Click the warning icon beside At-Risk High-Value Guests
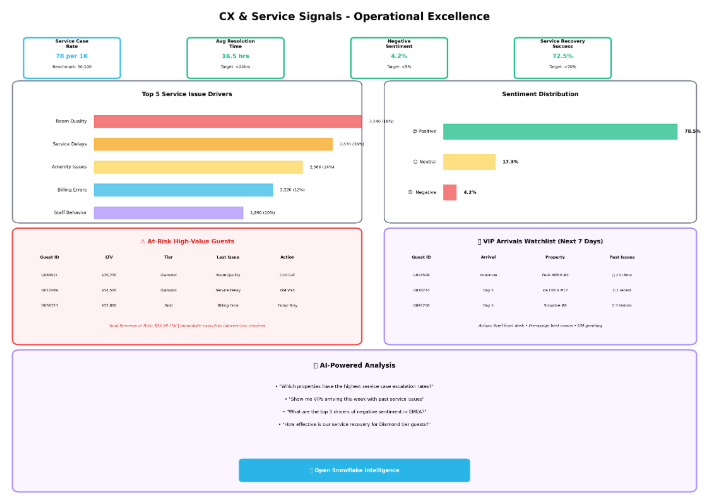This screenshot has width=720, height=499. pyautogui.click(x=143, y=241)
